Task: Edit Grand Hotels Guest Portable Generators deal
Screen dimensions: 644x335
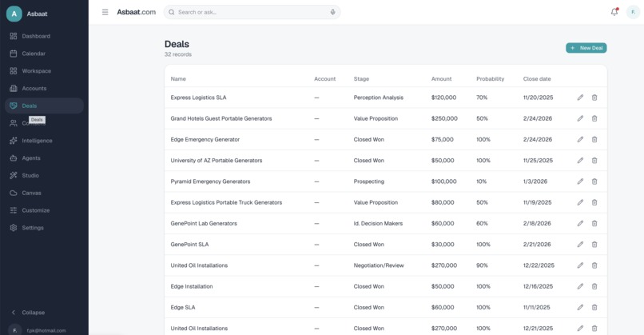Action: pos(580,118)
